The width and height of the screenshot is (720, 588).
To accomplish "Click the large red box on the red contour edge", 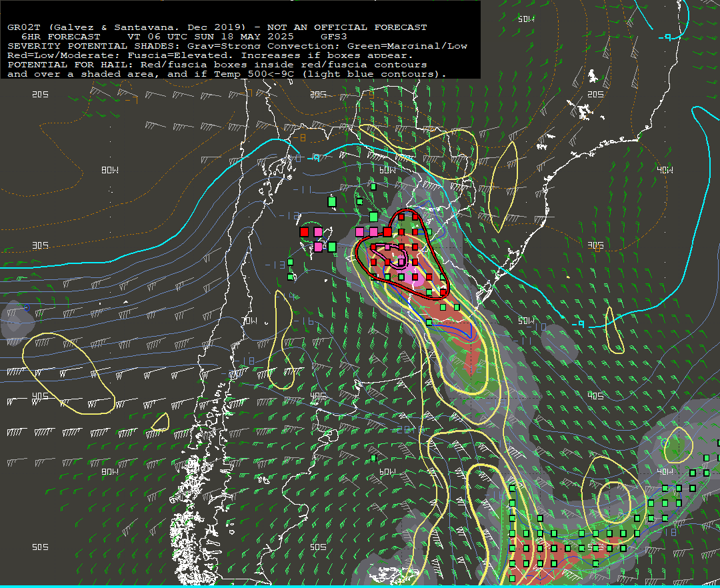I will (x=387, y=232).
